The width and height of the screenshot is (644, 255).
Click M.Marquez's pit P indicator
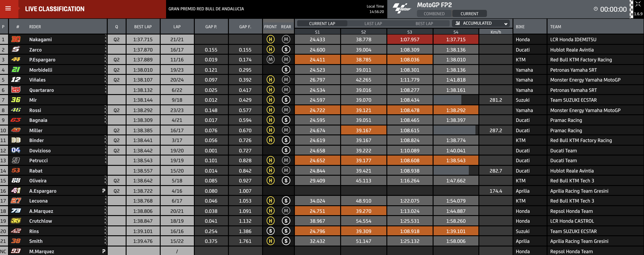pyautogui.click(x=104, y=251)
